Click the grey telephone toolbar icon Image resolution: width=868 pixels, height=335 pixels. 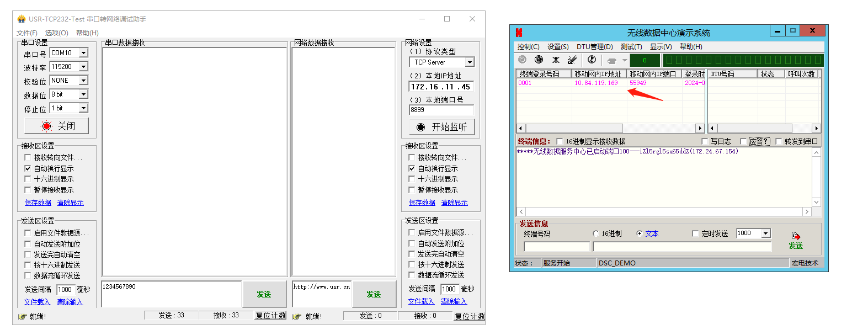pos(611,60)
